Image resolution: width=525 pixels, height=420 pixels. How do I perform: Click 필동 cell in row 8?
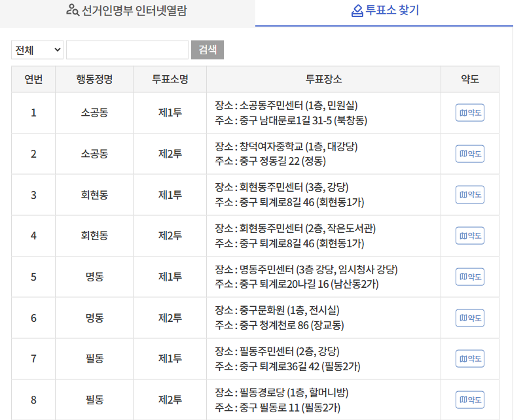click(94, 400)
